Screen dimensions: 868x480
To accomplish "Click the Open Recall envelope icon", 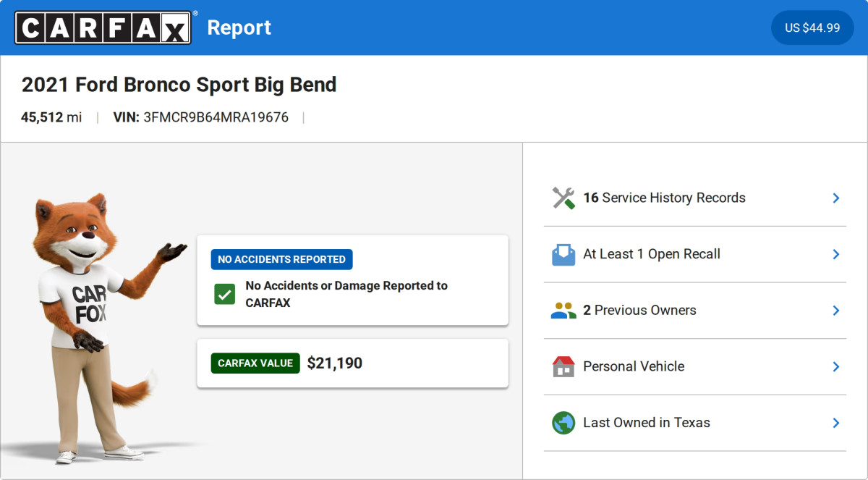I will tap(563, 254).
